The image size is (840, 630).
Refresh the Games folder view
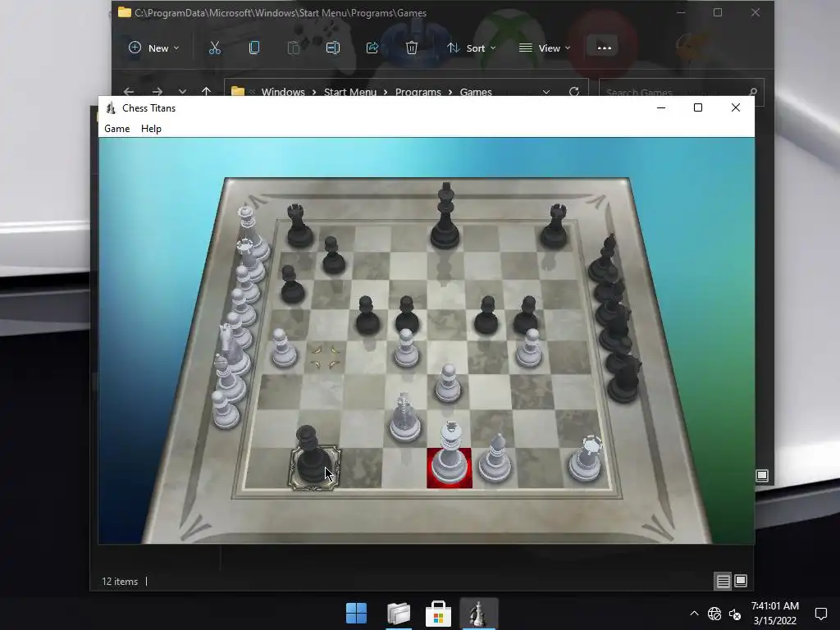pos(573,92)
